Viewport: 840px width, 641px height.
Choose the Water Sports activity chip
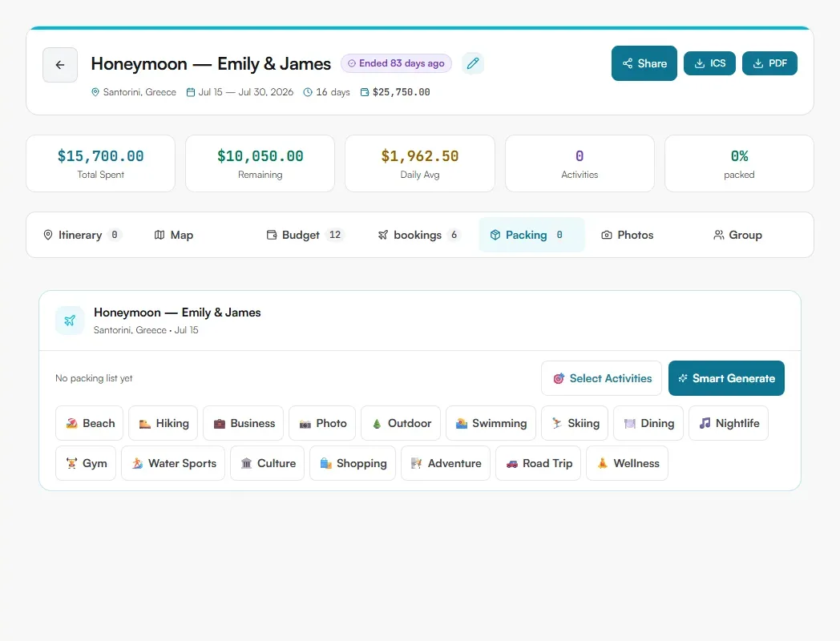pyautogui.click(x=173, y=463)
